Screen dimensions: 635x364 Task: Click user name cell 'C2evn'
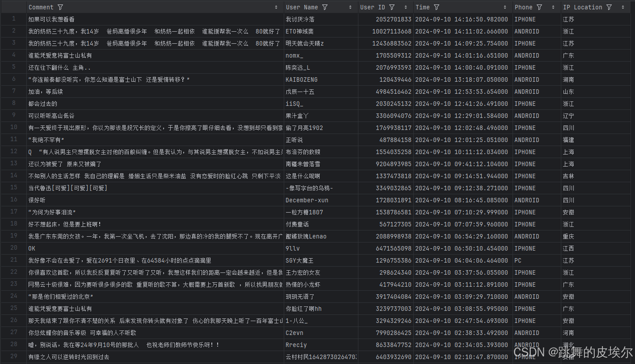coord(321,333)
